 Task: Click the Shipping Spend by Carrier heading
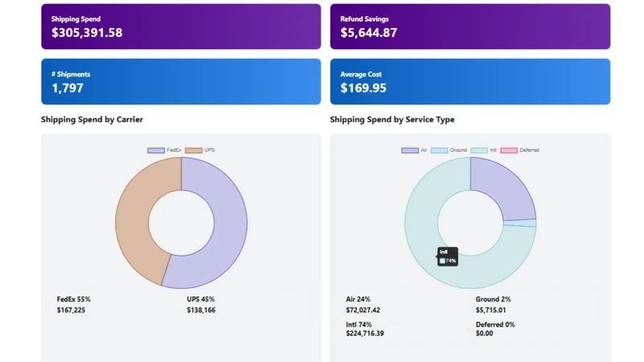92,119
